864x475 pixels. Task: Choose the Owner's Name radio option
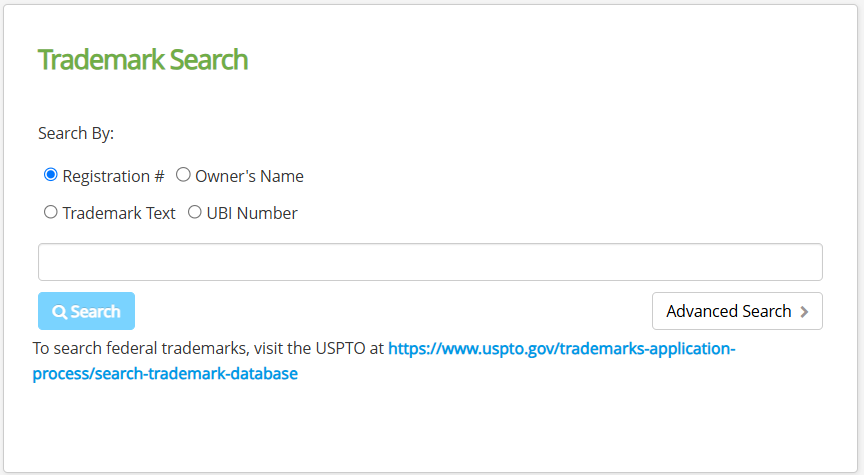click(x=183, y=175)
